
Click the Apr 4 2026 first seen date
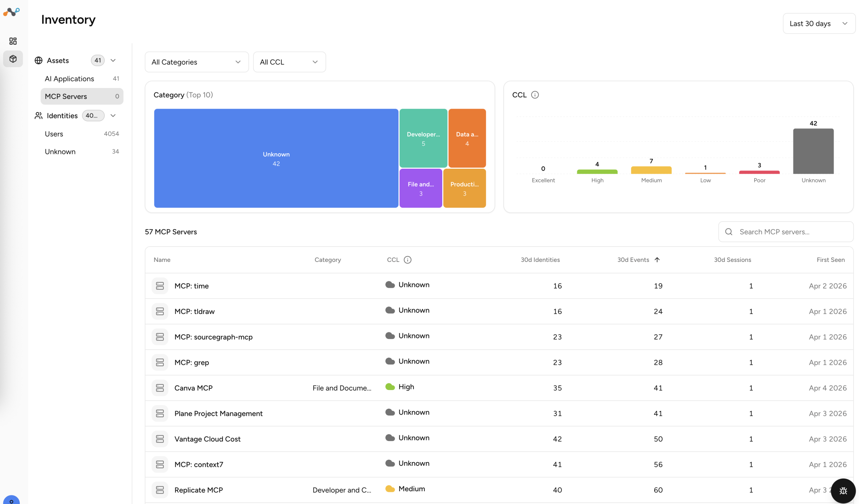tap(828, 388)
